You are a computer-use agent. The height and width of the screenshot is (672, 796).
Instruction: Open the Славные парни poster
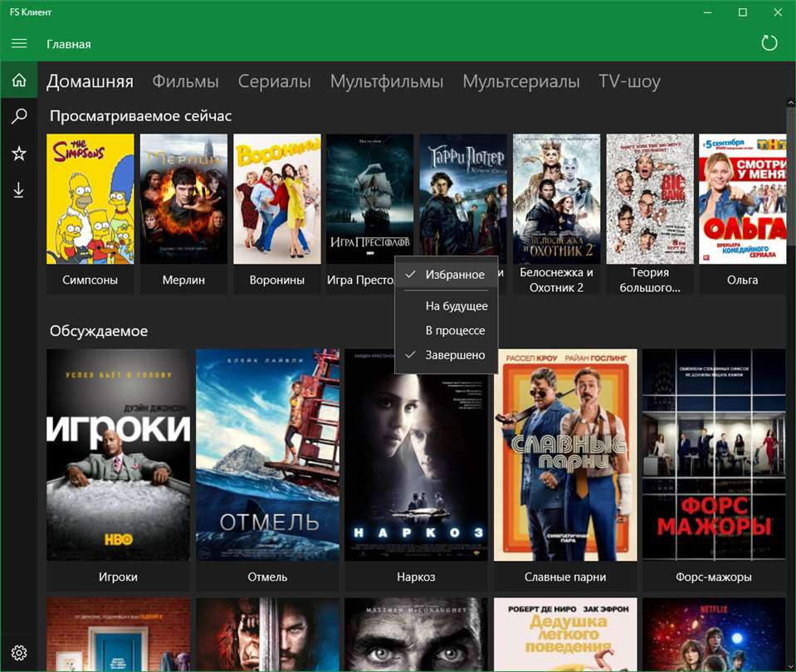(x=565, y=455)
